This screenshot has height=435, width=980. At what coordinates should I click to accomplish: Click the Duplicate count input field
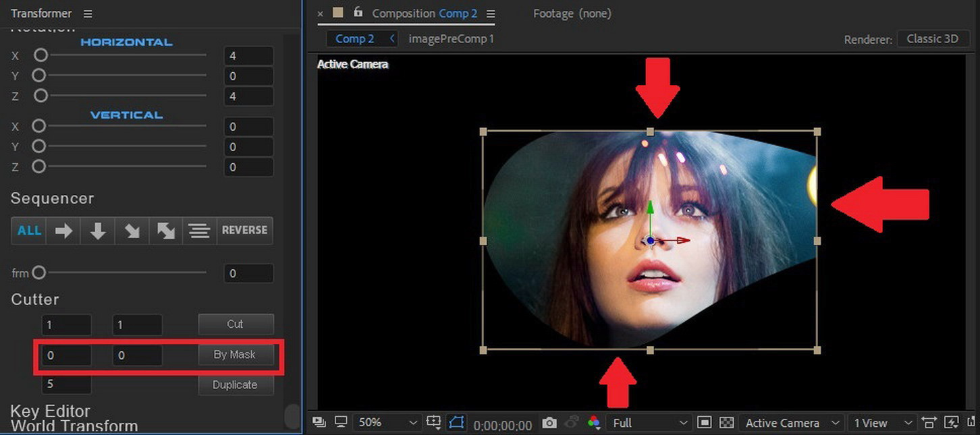point(66,384)
